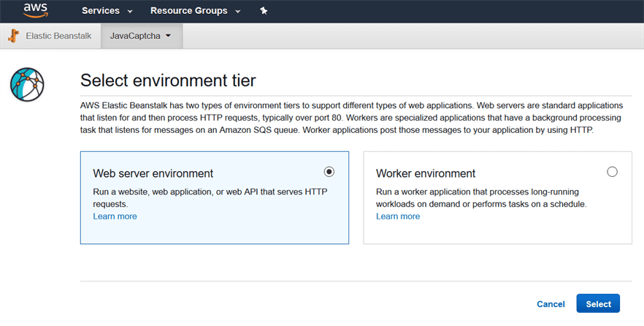The image size is (644, 326).
Task: Click the AWS logo
Action: 35,10
